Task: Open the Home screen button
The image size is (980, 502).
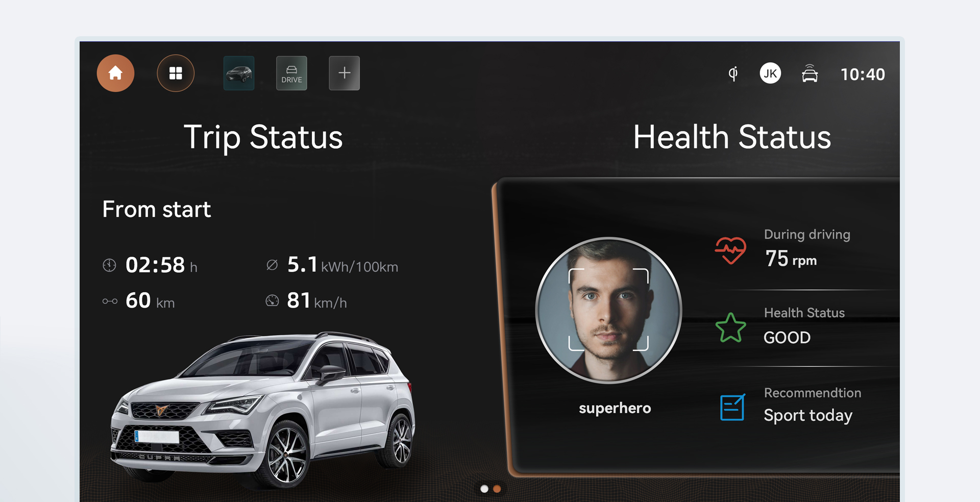Action: coord(115,73)
